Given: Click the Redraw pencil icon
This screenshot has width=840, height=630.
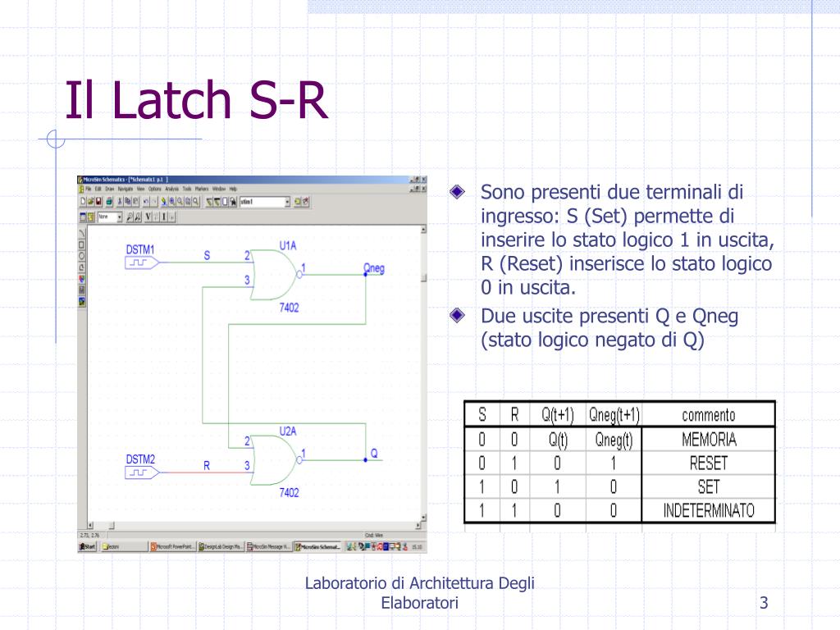Looking at the screenshot, I should pos(164,202).
